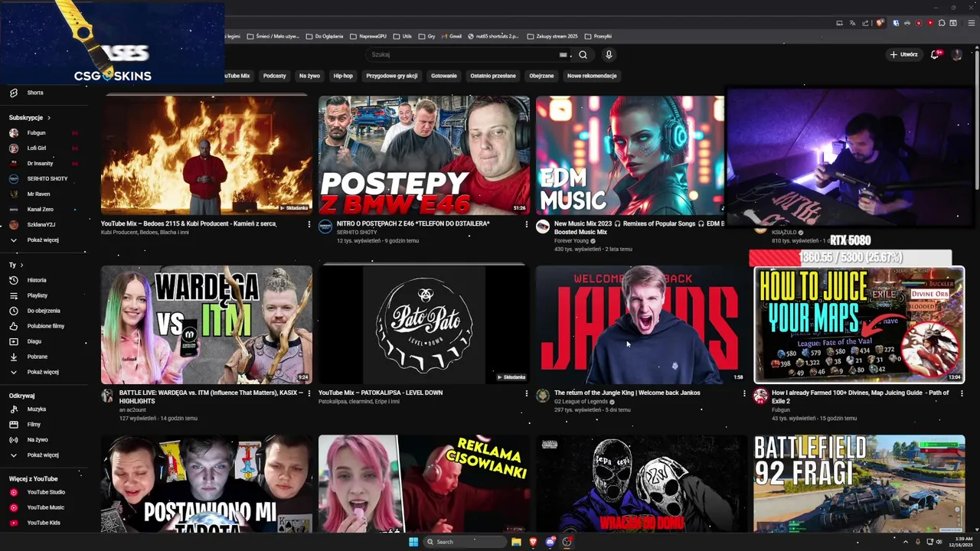Open the on-screen keyboard in search box

[x=563, y=54]
